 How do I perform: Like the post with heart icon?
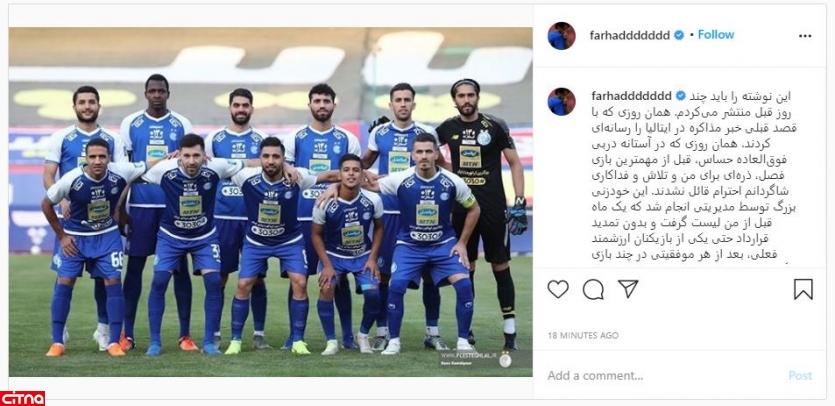558,289
